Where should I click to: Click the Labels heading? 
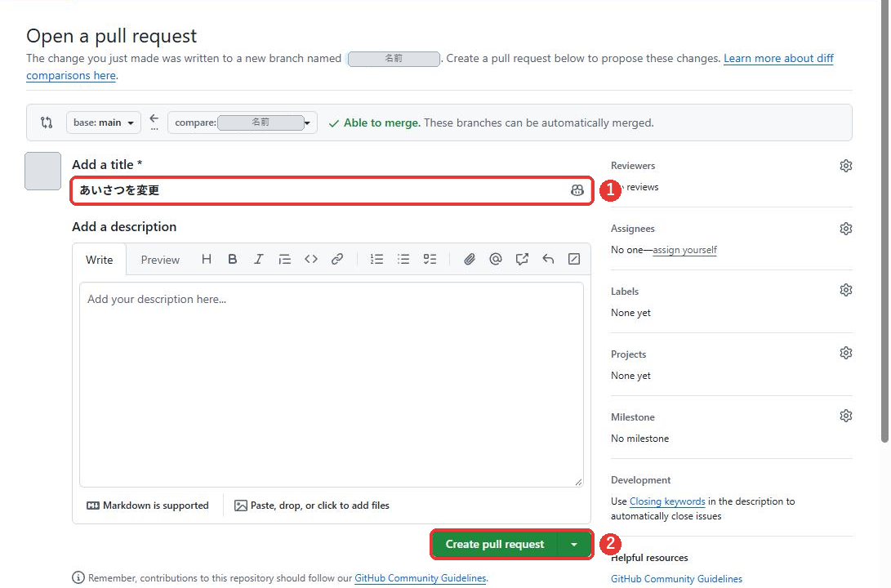[x=625, y=291]
